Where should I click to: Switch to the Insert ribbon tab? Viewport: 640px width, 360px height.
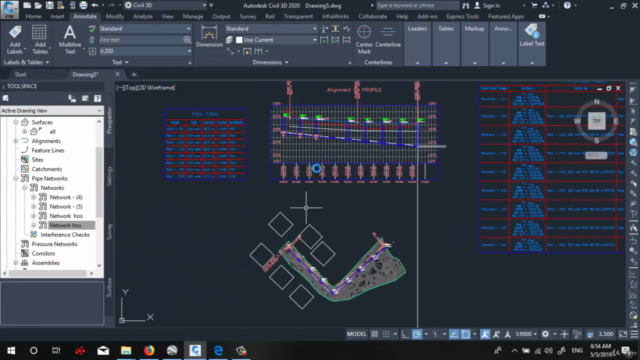(57, 17)
